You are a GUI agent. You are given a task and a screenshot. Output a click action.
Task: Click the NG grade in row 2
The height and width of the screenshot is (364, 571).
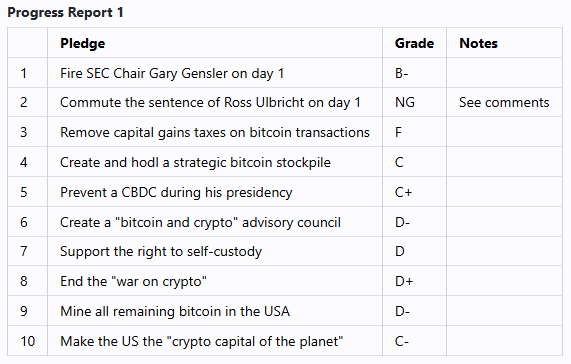click(x=405, y=103)
